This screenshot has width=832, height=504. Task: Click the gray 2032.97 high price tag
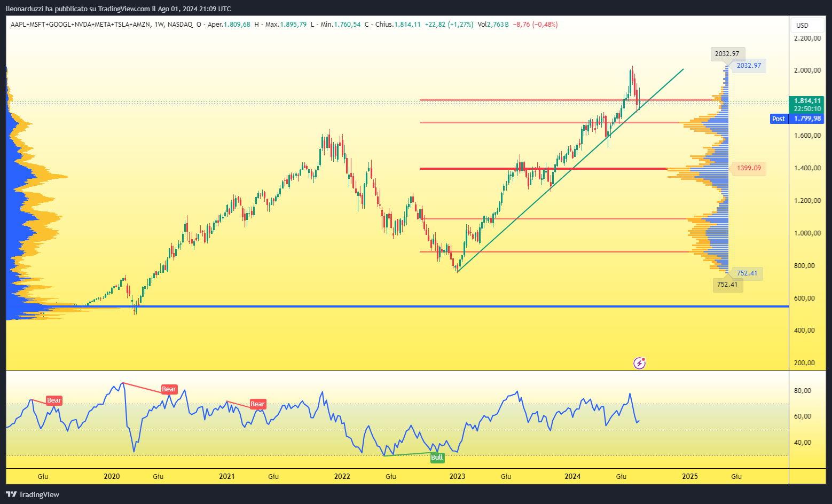click(727, 54)
